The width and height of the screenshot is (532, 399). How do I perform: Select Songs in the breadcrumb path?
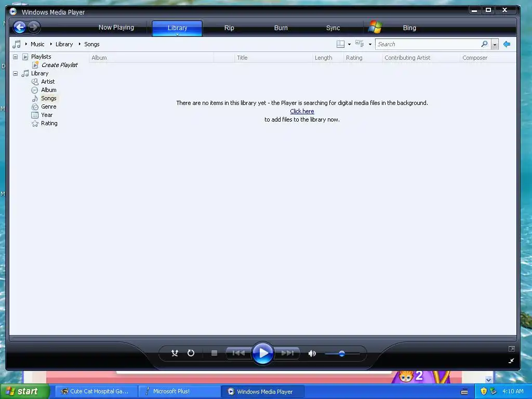point(91,44)
